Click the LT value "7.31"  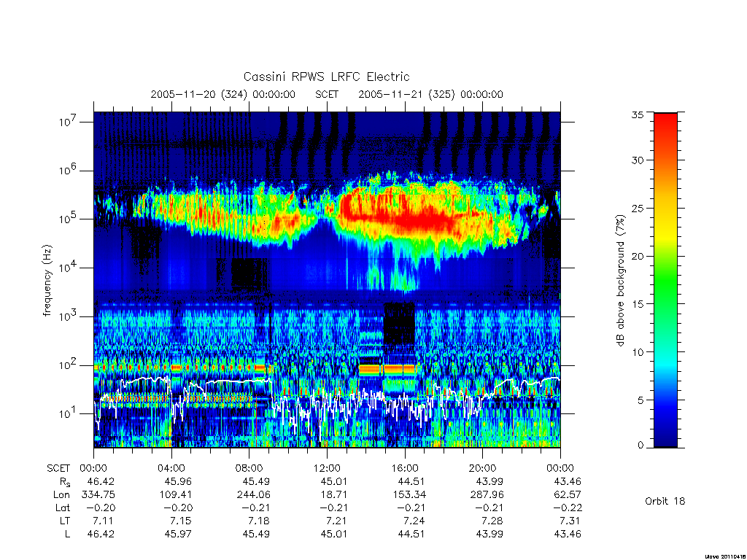pyautogui.click(x=571, y=521)
